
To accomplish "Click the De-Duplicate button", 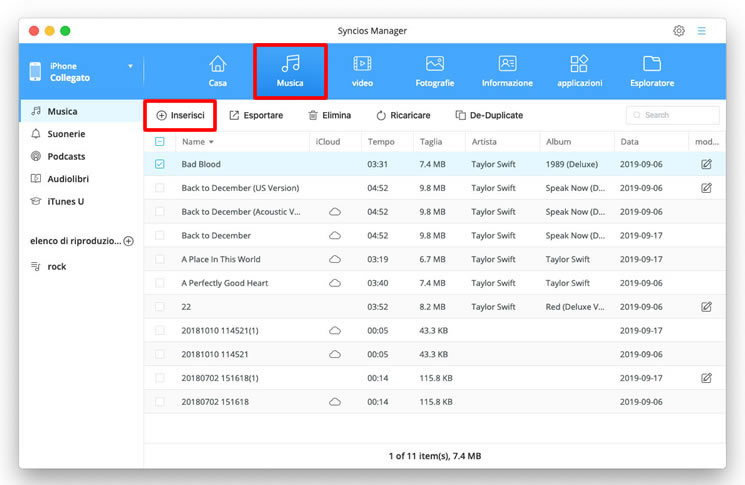I will click(489, 115).
